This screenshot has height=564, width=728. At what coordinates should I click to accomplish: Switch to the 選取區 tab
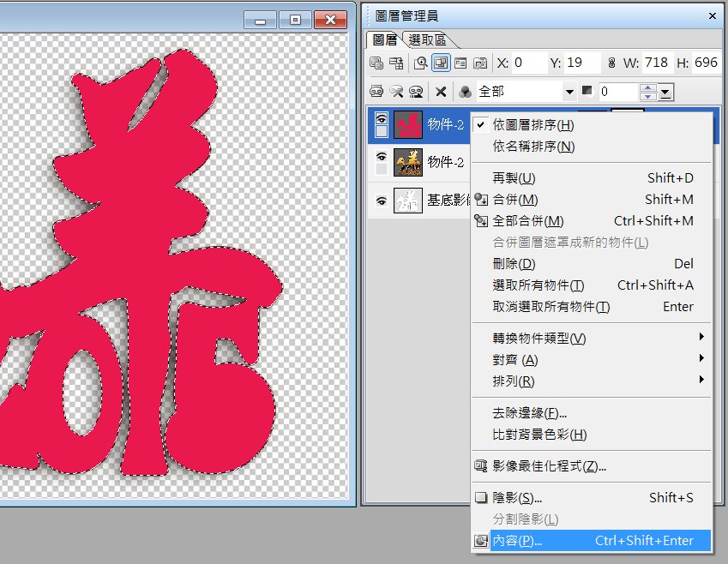pyautogui.click(x=427, y=40)
